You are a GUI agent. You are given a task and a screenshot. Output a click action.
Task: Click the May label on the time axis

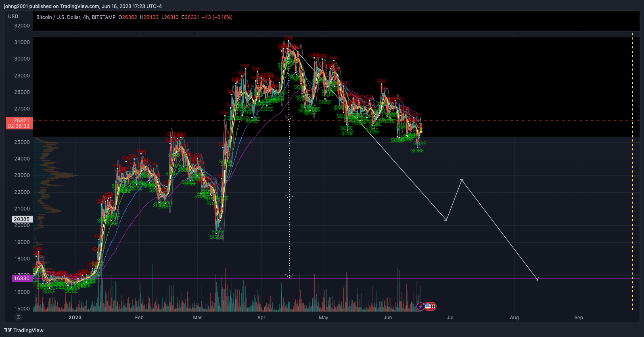[x=324, y=318]
